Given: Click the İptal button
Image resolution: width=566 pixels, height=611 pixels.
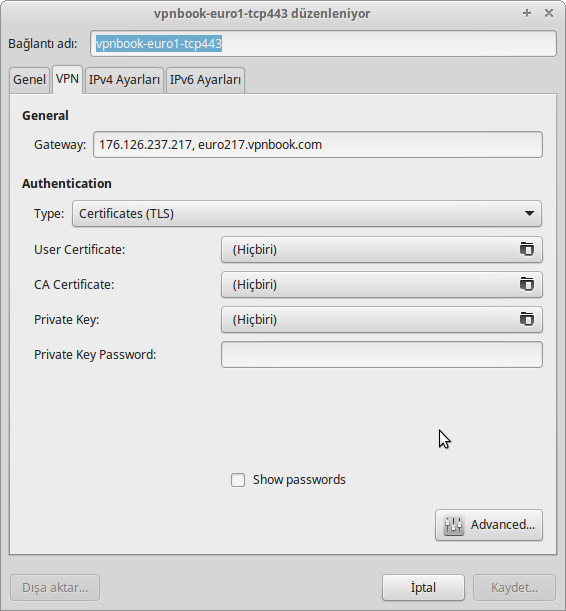Looking at the screenshot, I should click(x=423, y=587).
